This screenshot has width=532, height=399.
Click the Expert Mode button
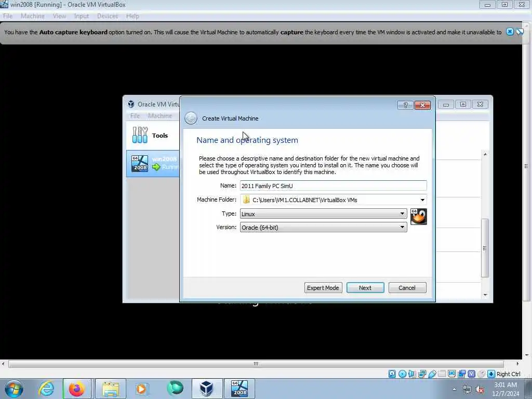tap(323, 288)
